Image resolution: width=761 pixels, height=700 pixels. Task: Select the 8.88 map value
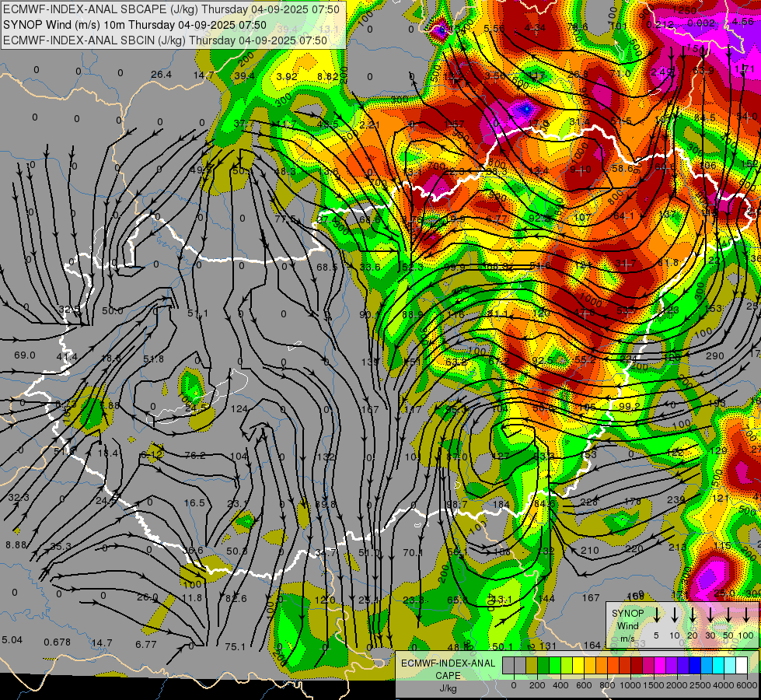16,545
